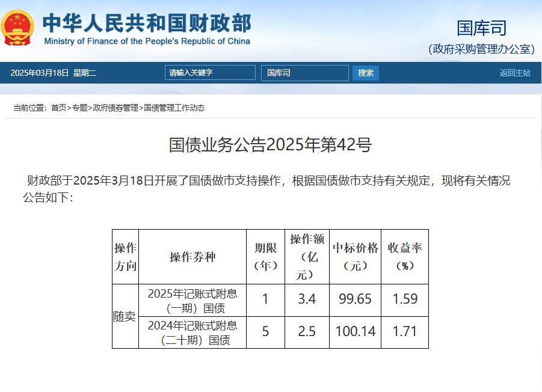Click the 政府采购管理办公室 subtitle
This screenshot has height=392, width=542.
coord(481,49)
